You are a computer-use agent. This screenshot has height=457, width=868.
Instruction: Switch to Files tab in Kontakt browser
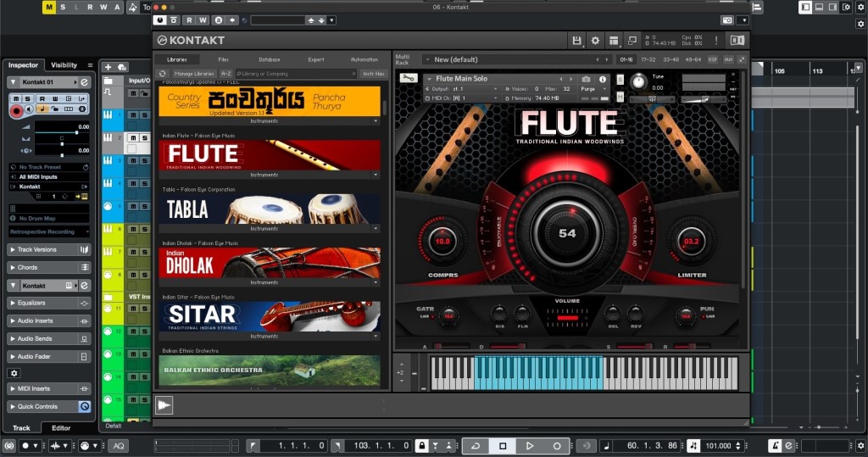[223, 60]
